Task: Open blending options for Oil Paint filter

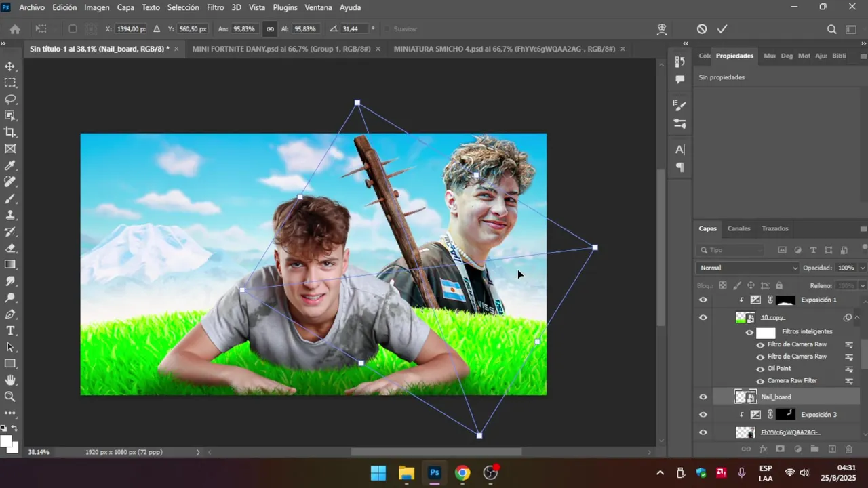Action: 848,369
